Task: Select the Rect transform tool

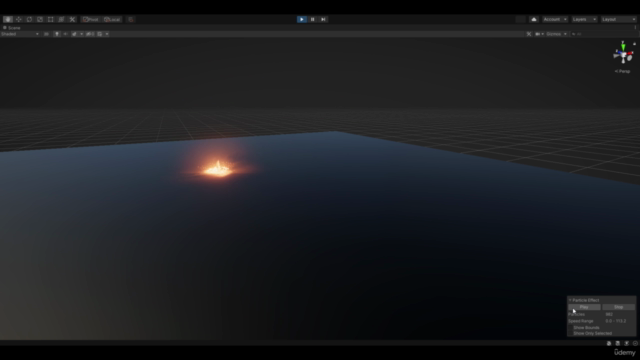Action: (51, 19)
